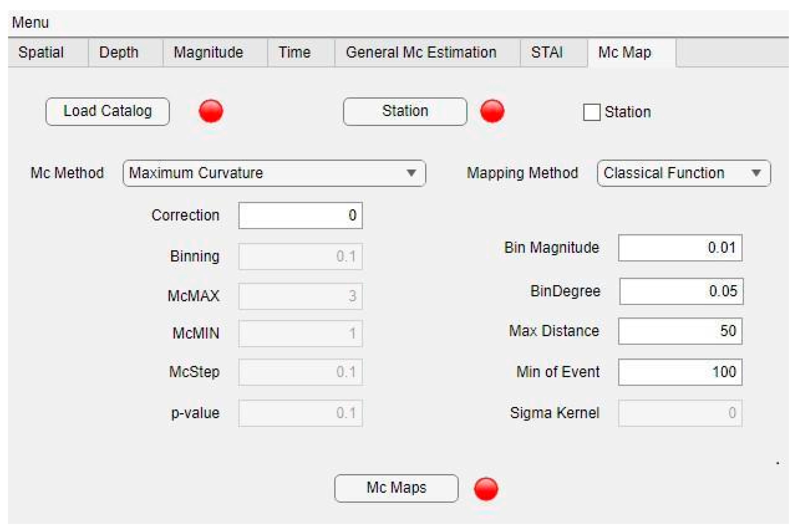Viewport: 796px width, 532px height.
Task: Click the Station button
Action: pos(405,111)
